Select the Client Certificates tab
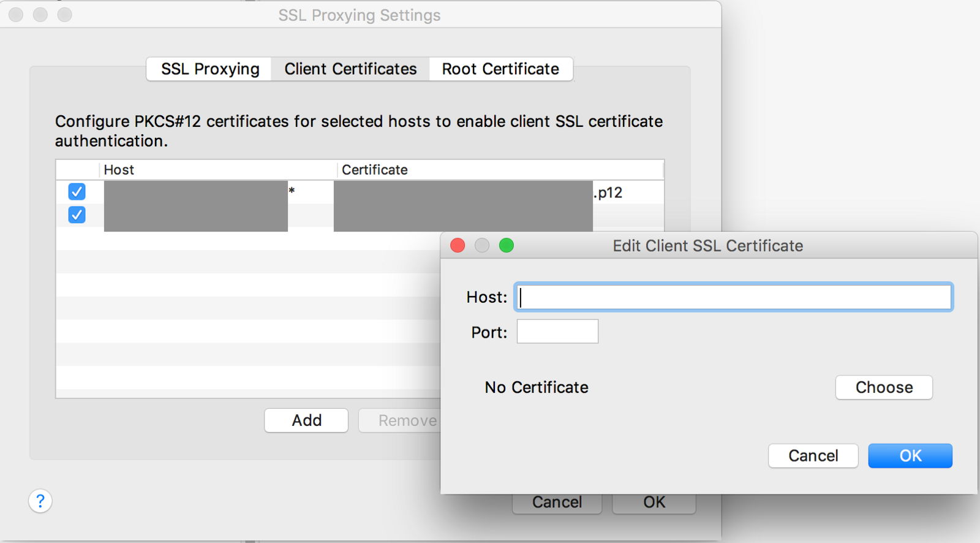 pos(350,69)
